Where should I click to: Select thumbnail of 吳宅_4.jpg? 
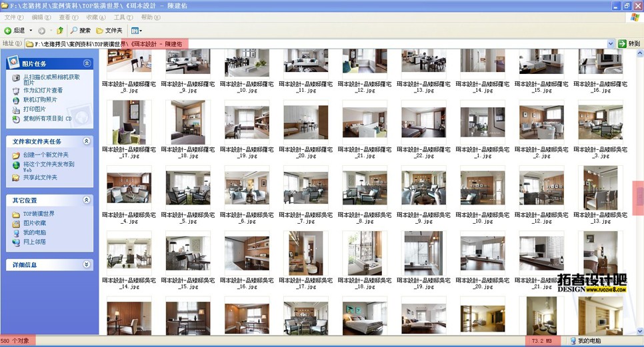click(x=129, y=188)
